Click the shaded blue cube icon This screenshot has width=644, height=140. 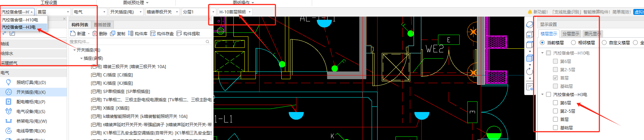(x=529, y=58)
